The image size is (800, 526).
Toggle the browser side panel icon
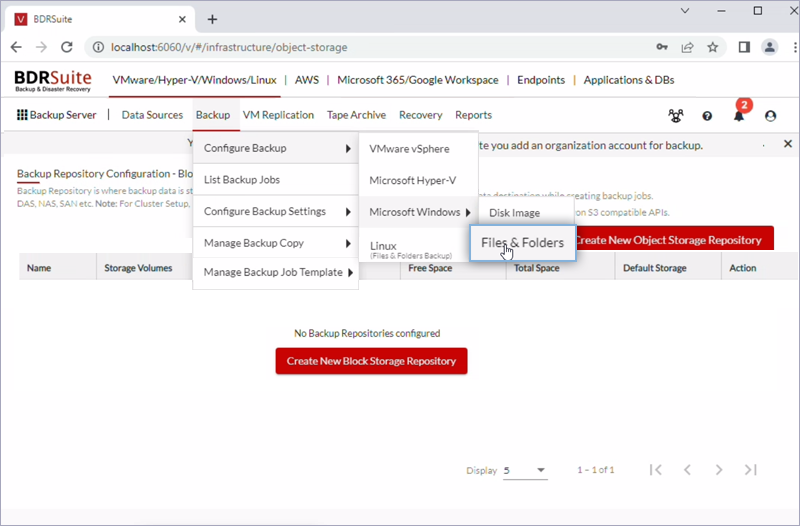coord(744,47)
